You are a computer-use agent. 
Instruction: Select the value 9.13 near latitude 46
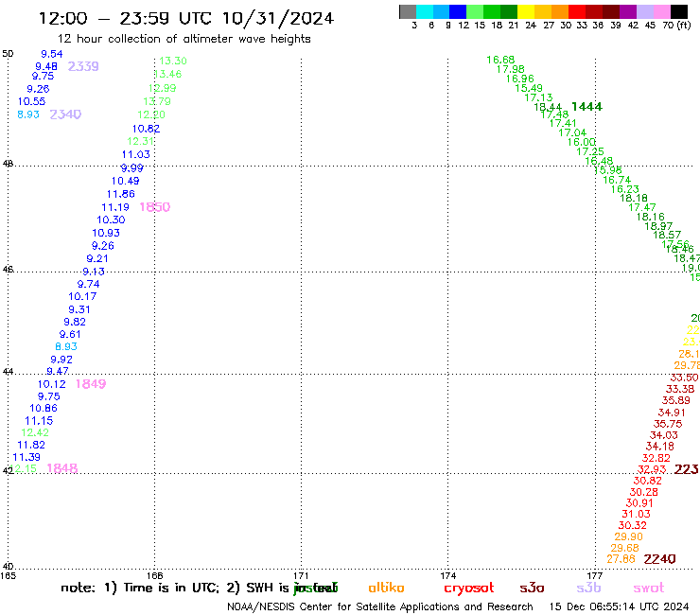click(94, 272)
